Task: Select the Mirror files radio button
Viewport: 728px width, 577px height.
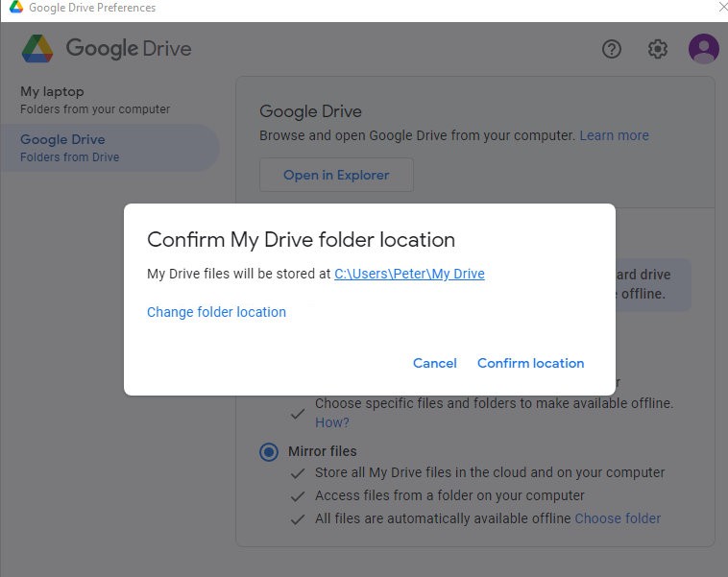Action: [269, 451]
